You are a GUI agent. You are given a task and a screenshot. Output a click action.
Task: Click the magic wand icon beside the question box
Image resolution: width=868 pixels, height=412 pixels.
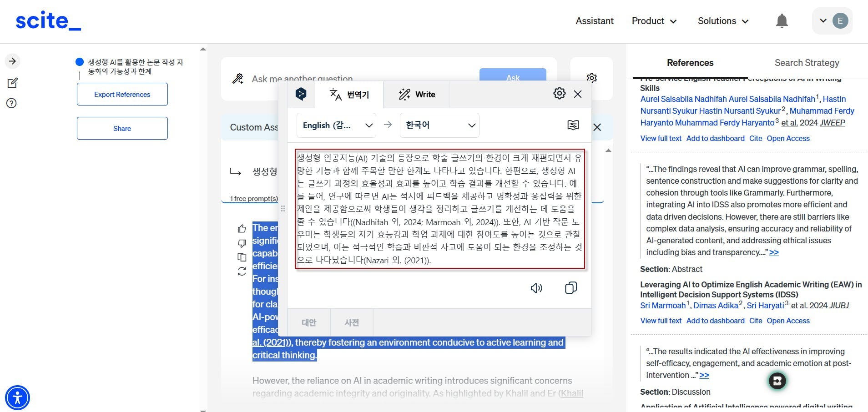237,79
